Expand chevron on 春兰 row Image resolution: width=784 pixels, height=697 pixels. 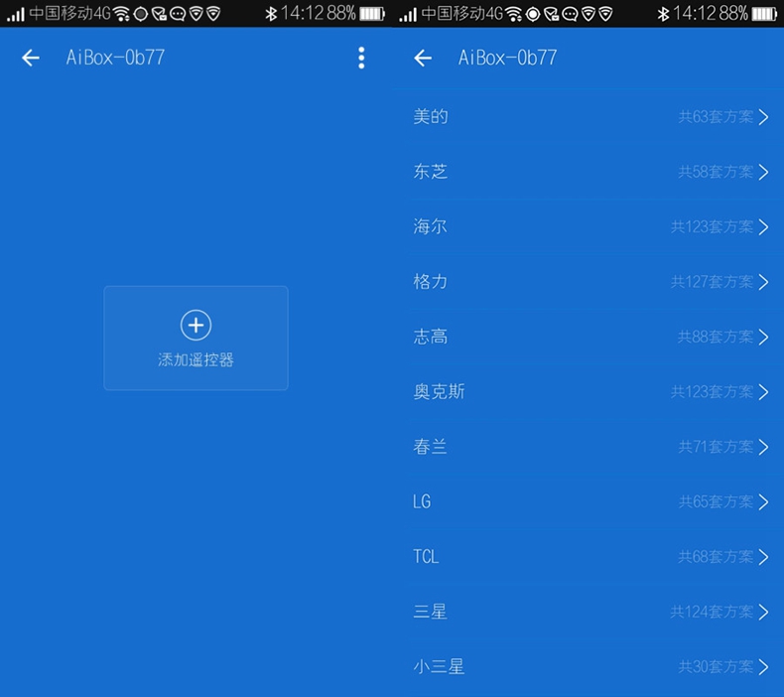[x=763, y=447]
